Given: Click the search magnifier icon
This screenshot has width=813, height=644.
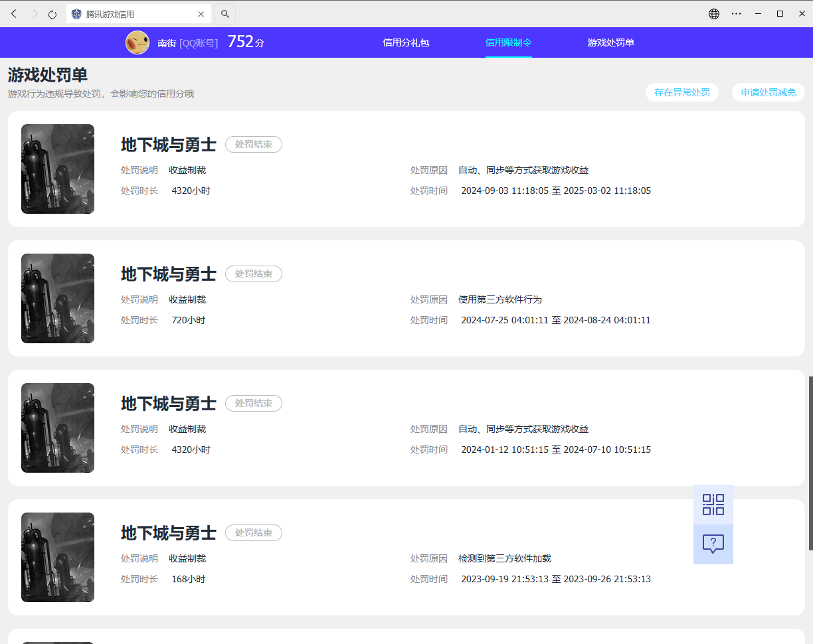Looking at the screenshot, I should [225, 14].
